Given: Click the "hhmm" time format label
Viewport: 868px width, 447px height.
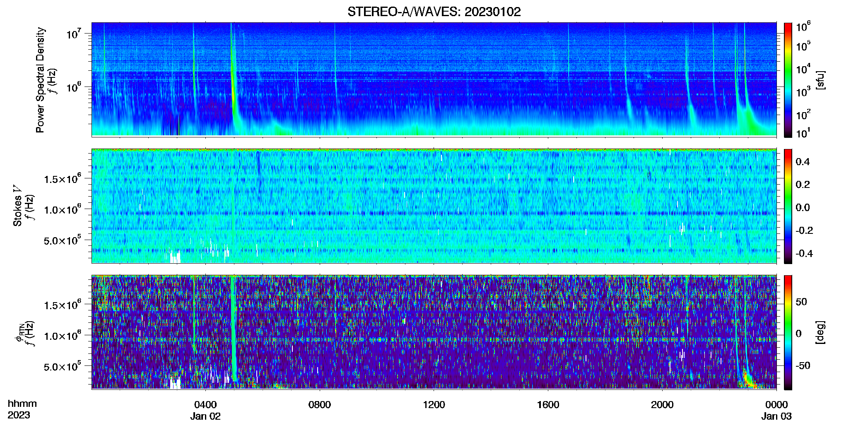Looking at the screenshot, I should tap(22, 404).
